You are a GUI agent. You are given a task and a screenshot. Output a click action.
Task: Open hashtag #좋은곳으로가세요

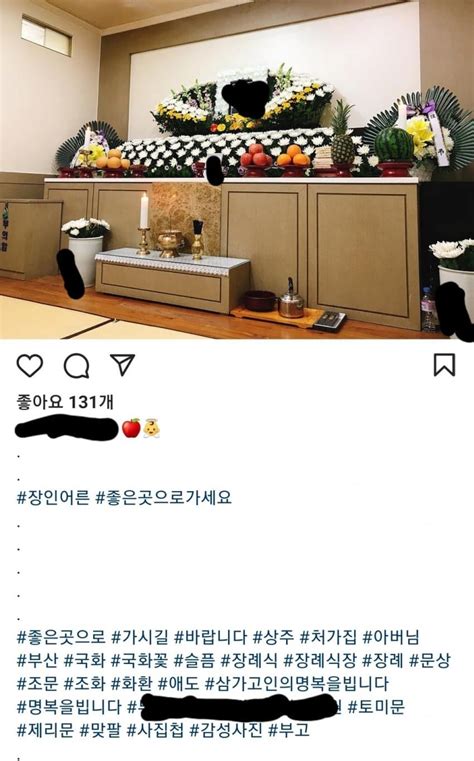tap(163, 497)
